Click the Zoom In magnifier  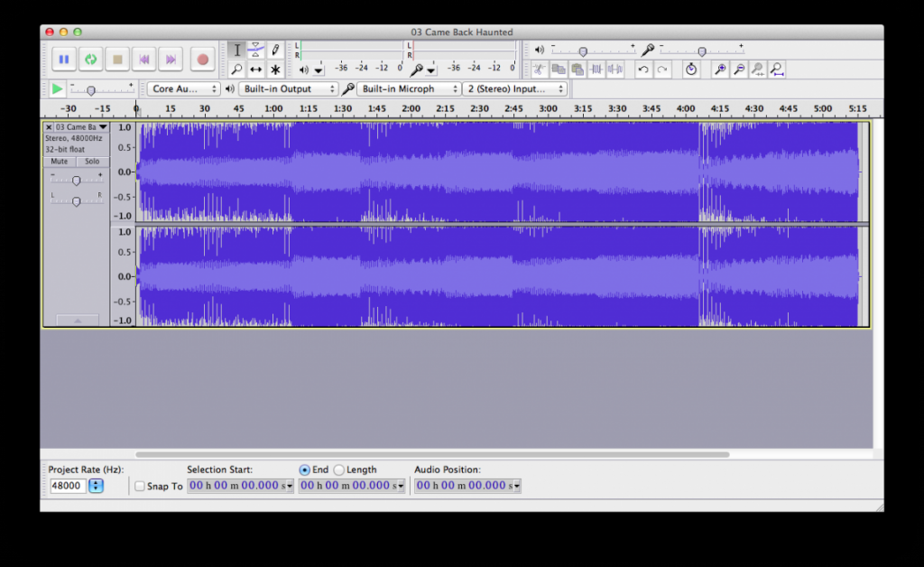click(719, 70)
